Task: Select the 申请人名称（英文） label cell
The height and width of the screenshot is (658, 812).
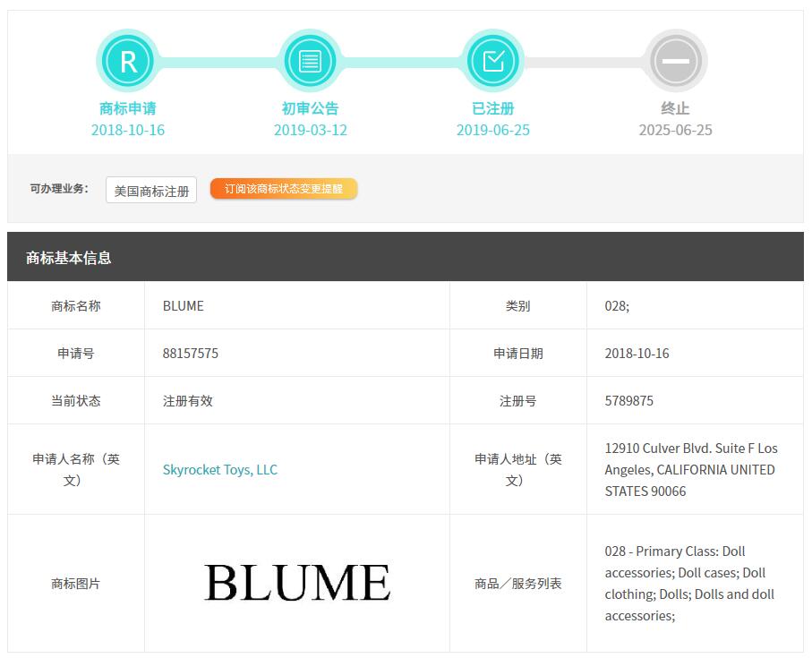Action: click(75, 470)
